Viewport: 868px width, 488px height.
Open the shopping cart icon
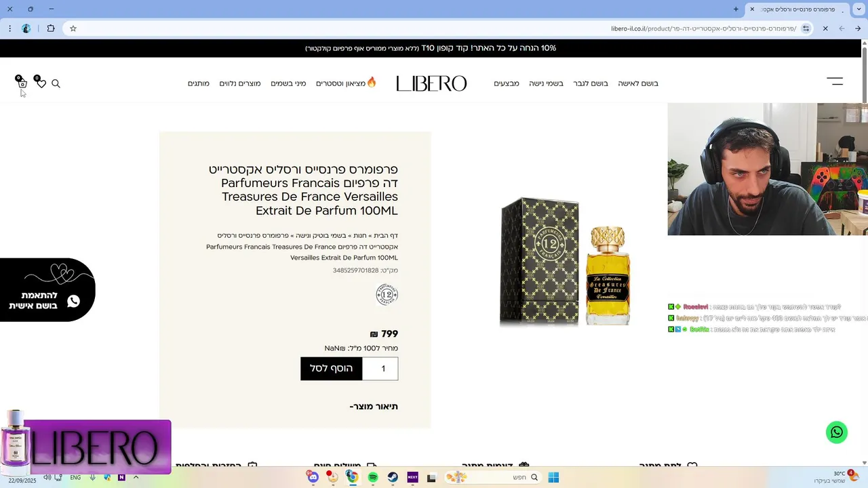(x=22, y=83)
